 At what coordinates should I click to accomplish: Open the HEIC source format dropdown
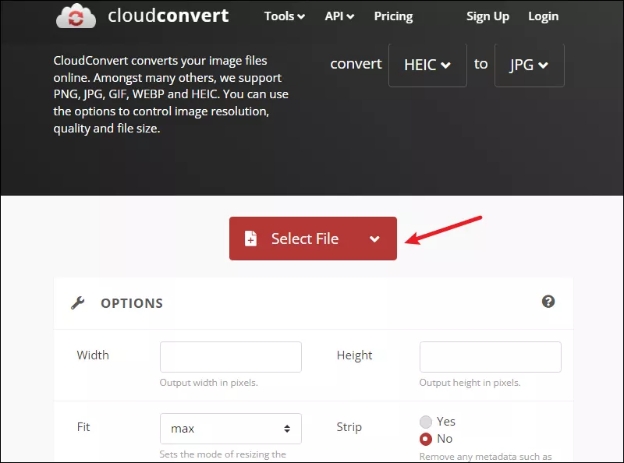[427, 65]
